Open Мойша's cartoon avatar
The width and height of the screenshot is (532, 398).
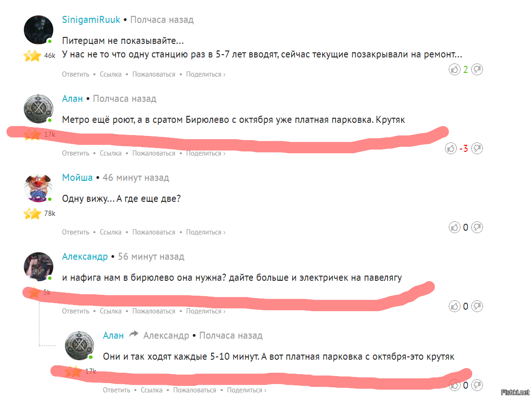38,187
